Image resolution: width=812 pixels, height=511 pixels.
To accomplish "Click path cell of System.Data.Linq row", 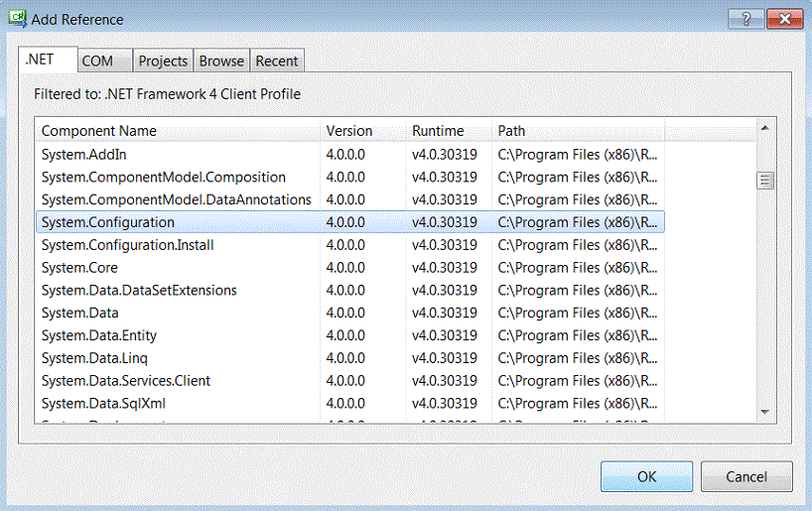I will pos(578,358).
